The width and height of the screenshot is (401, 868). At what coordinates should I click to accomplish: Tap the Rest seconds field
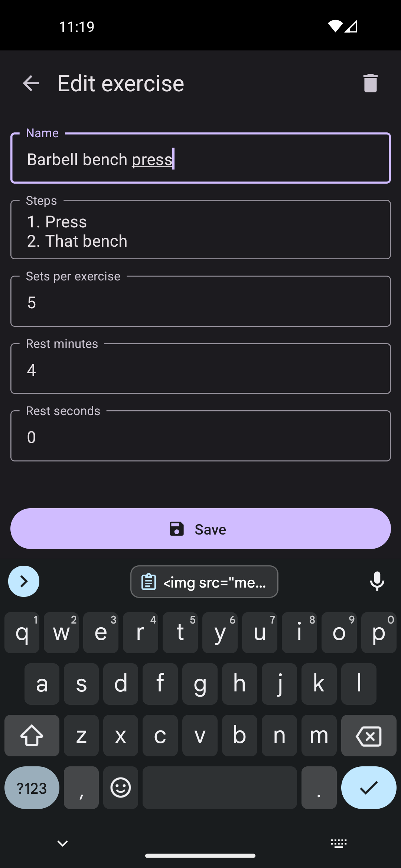point(200,437)
